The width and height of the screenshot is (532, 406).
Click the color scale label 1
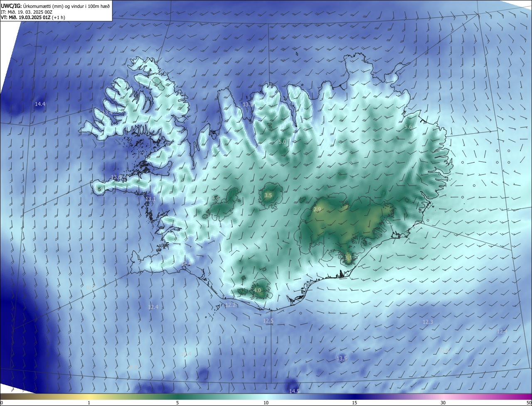pos(89,403)
